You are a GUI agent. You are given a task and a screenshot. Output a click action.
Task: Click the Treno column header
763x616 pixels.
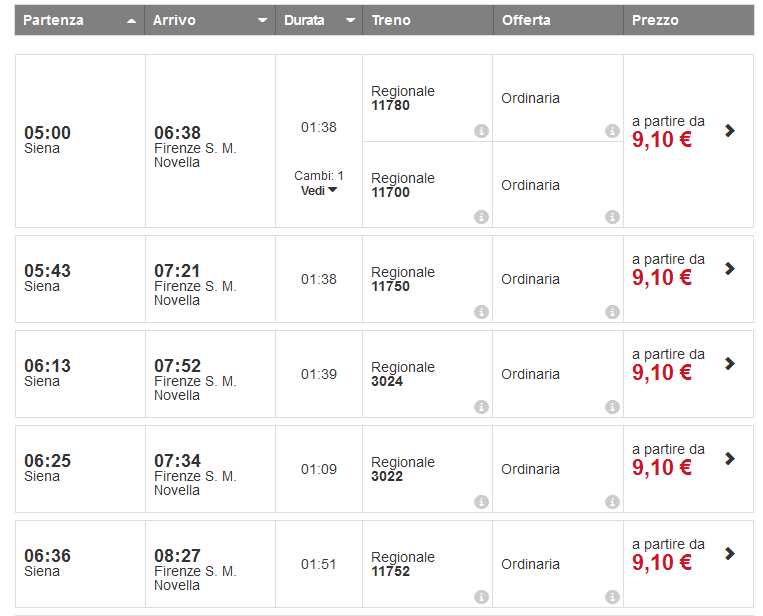427,20
